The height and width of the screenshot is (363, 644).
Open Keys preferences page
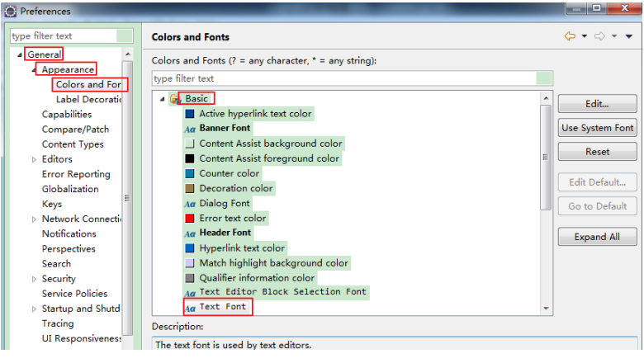tap(52, 205)
